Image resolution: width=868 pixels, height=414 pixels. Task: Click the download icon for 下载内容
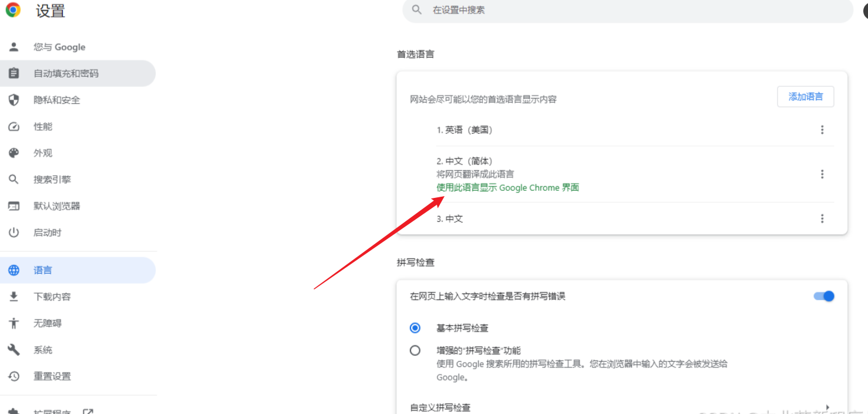[x=14, y=297]
